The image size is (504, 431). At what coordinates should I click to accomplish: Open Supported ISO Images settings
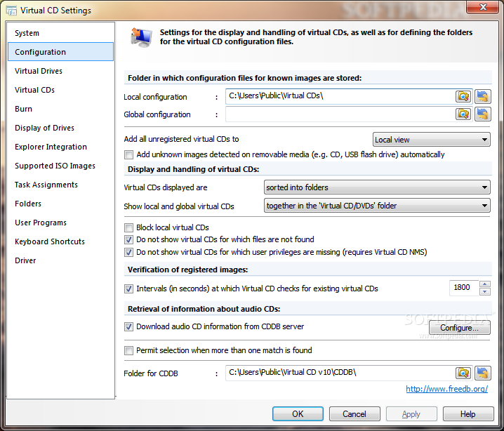click(x=61, y=166)
